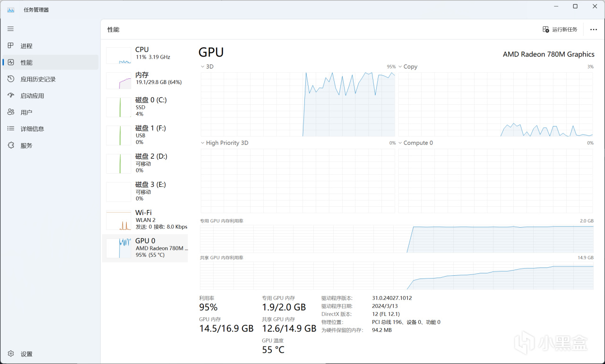Open the three-dot more options menu
The height and width of the screenshot is (364, 605).
[594, 29]
